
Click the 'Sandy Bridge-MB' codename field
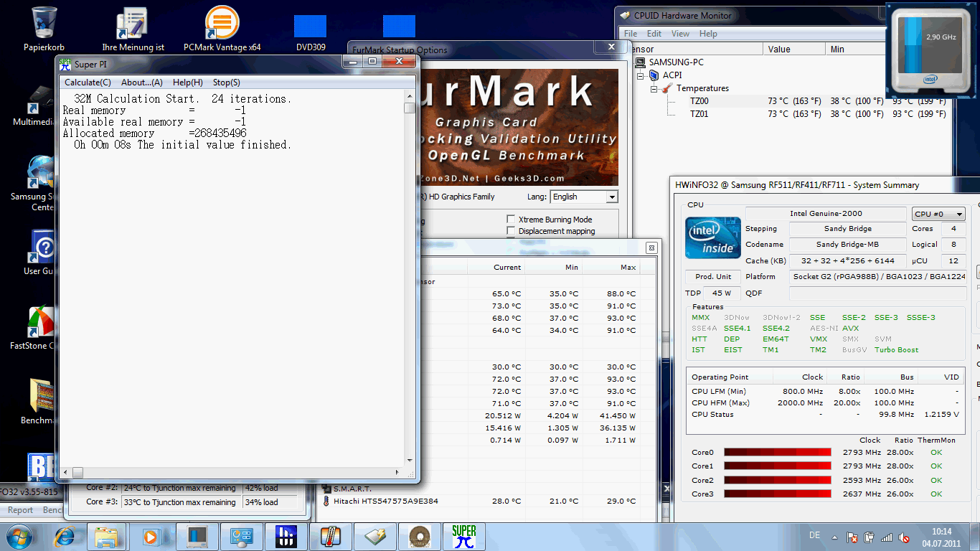[x=847, y=245]
